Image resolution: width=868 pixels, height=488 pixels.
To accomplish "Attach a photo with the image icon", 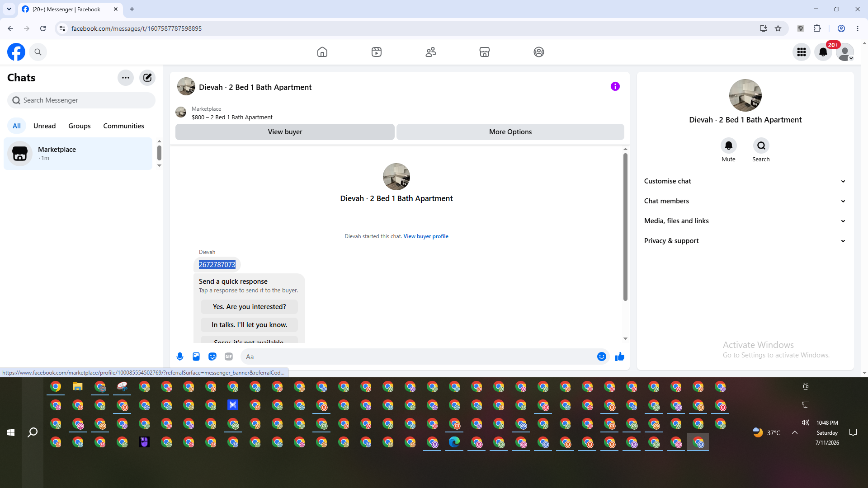I will pos(196,357).
